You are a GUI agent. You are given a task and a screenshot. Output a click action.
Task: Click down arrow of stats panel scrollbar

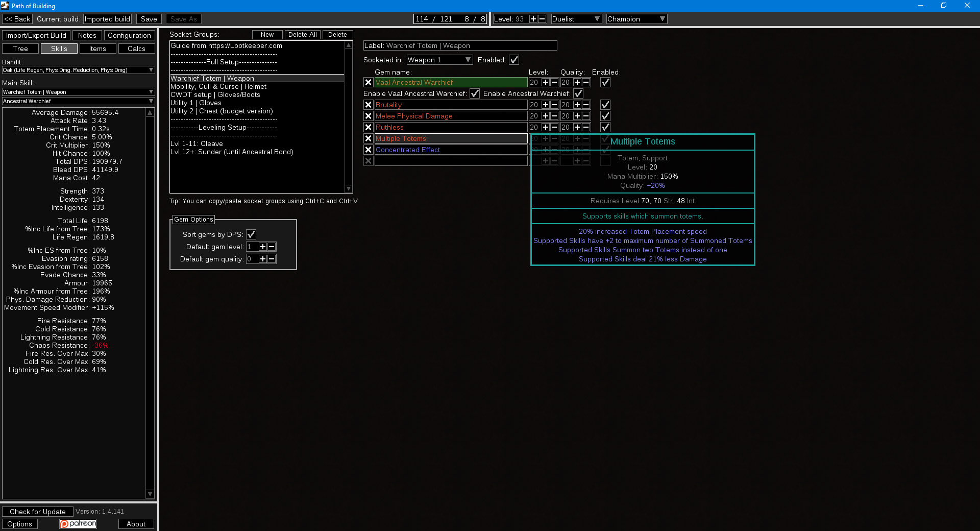pos(150,494)
